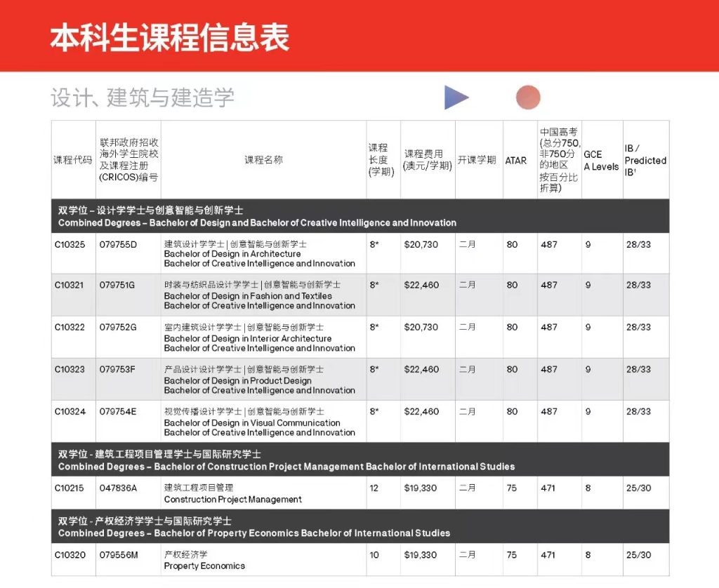Click the 本科生课程信息表 title in red banner

169,37
